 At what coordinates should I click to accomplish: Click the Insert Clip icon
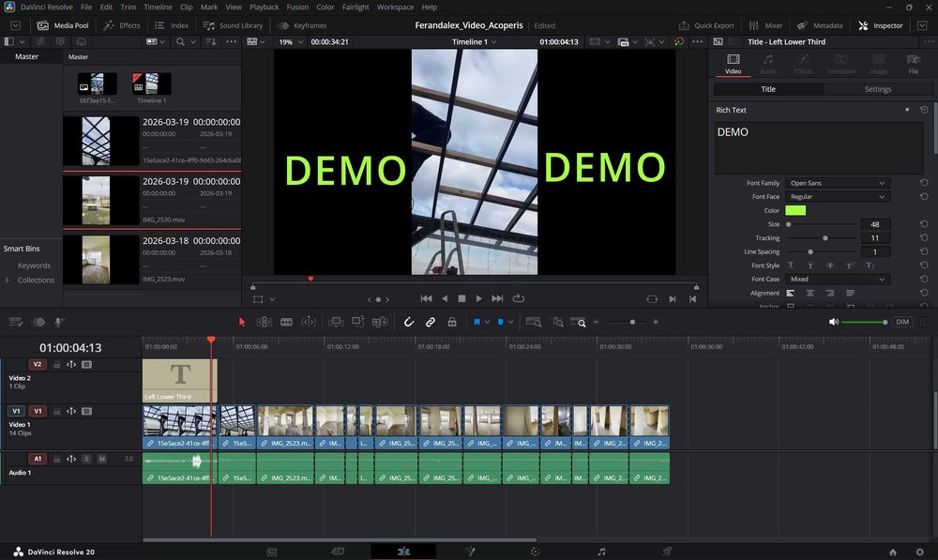point(336,322)
